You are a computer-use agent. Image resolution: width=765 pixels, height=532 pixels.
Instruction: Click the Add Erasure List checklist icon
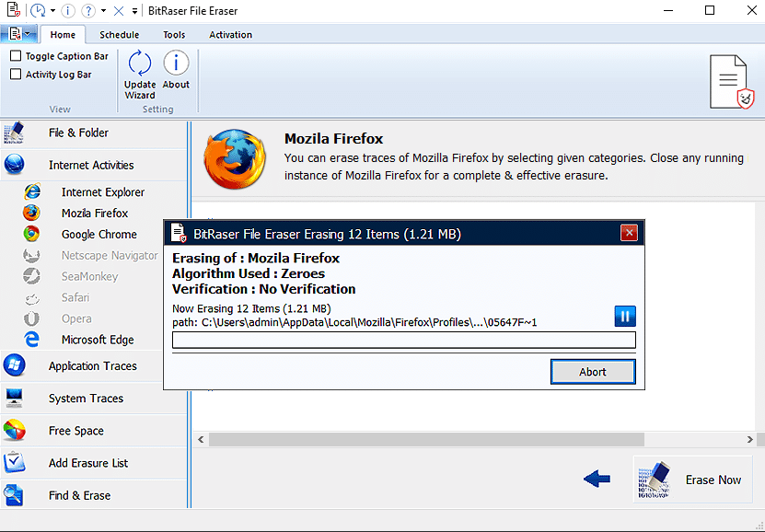click(x=14, y=463)
